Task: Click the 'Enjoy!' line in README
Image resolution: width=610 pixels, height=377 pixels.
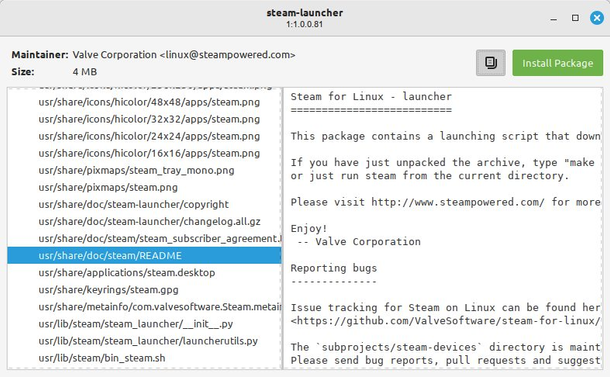Action: (309, 228)
